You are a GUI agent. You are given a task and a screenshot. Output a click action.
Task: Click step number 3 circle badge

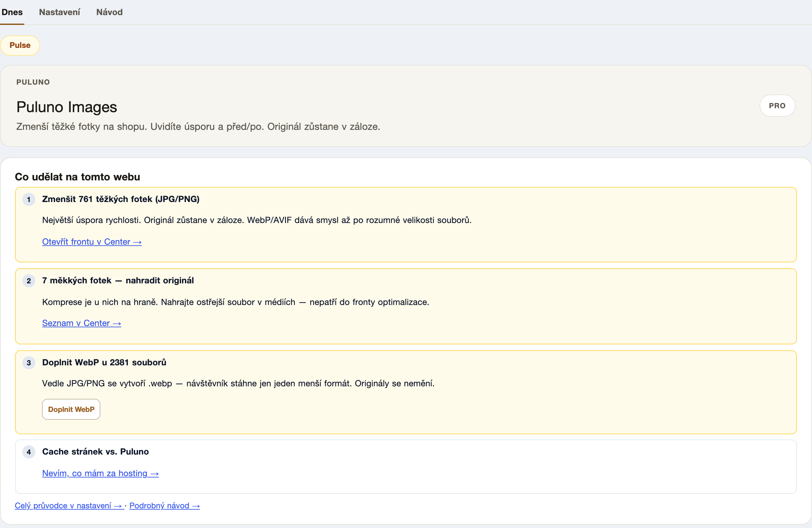tap(29, 363)
